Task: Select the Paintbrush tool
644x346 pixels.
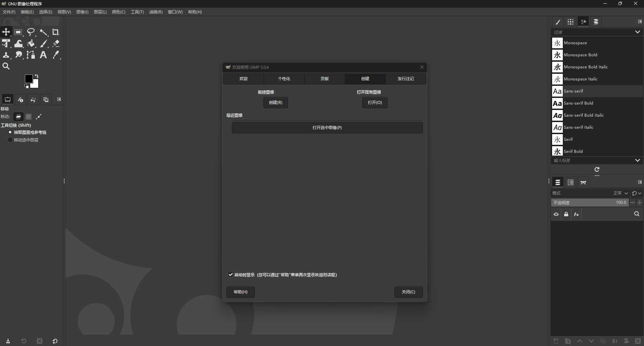Action: pyautogui.click(x=44, y=44)
